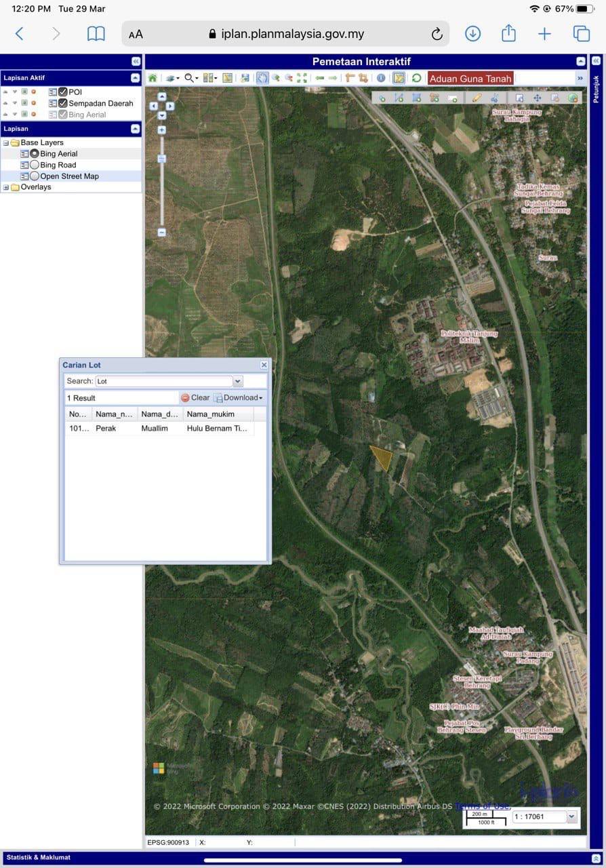Click the Aduan Guna Tanah button
This screenshot has height=868, width=606.
[x=470, y=79]
